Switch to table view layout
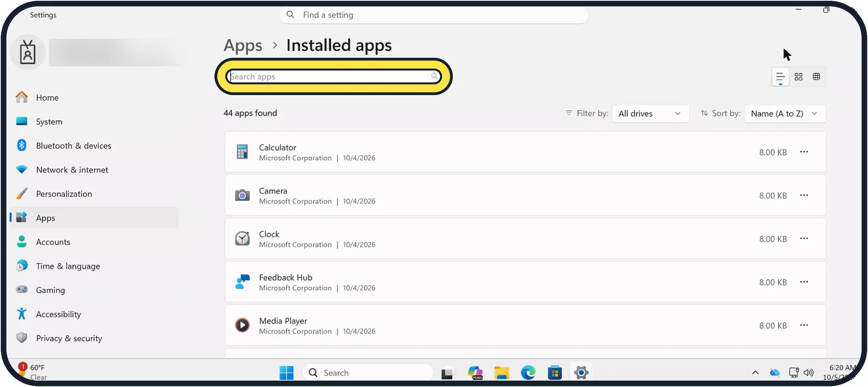868x387 pixels. coord(816,77)
